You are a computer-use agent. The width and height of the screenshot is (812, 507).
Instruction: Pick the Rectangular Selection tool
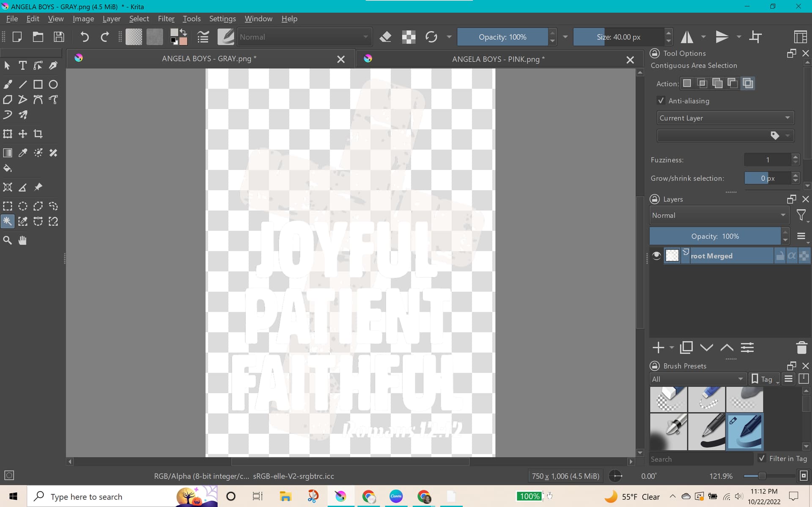[x=7, y=206]
